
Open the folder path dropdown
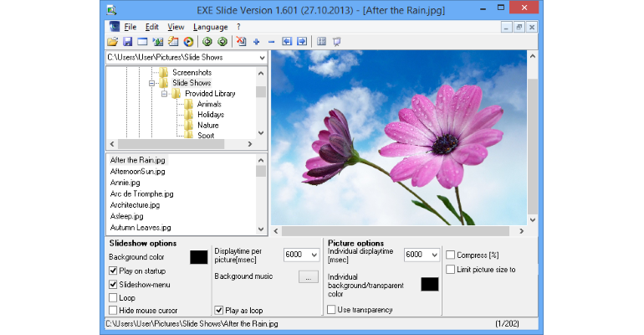coord(262,58)
